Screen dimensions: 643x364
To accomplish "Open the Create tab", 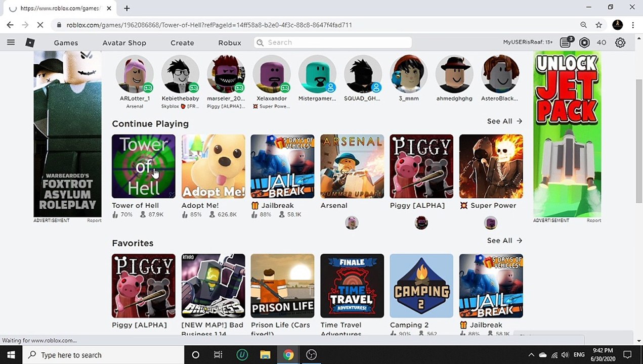I will [x=182, y=42].
